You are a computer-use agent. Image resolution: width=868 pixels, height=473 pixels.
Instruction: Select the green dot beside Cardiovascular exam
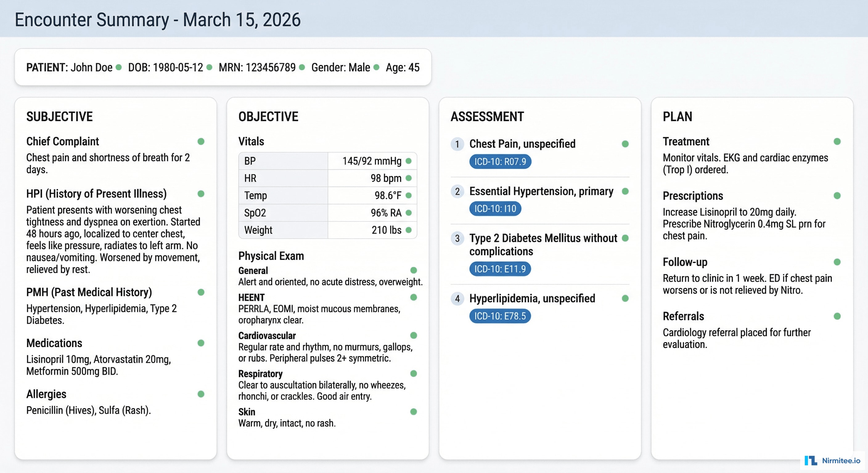coord(413,335)
